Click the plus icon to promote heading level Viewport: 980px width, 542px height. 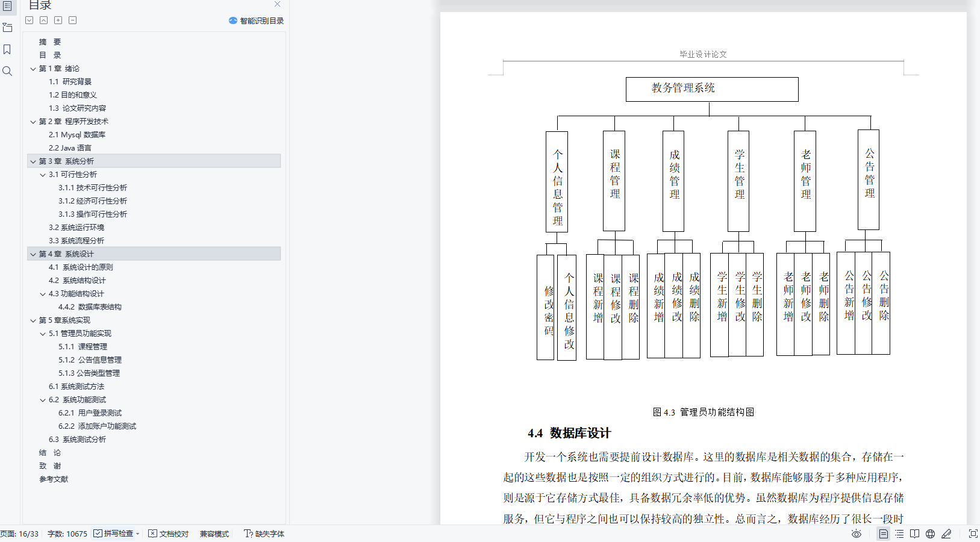[58, 20]
